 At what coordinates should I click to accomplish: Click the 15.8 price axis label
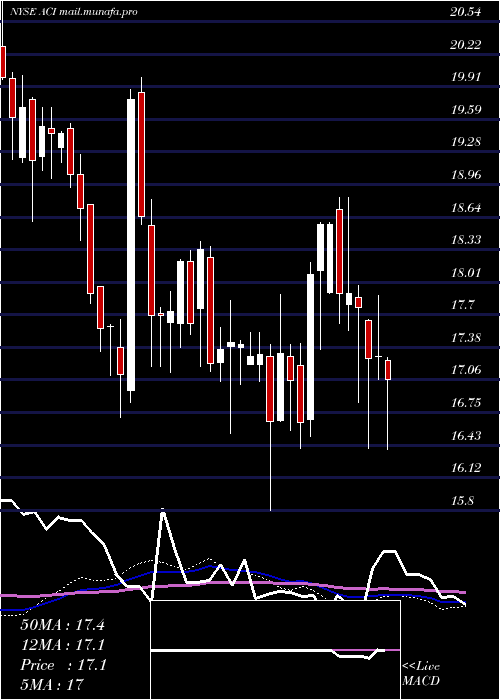point(462,500)
